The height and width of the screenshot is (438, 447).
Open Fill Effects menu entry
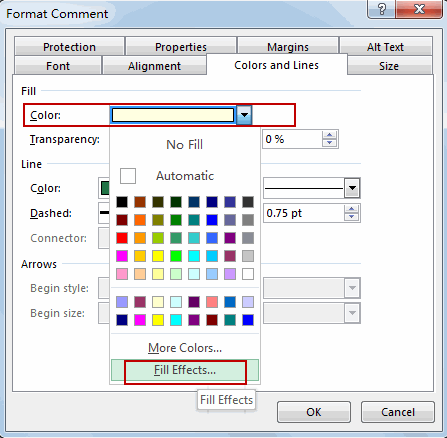pos(185,370)
